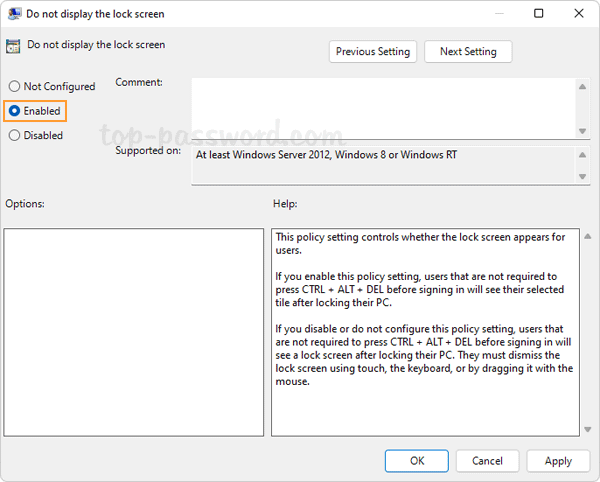
Task: Select the Not Configured radio button
Action: pos(15,87)
